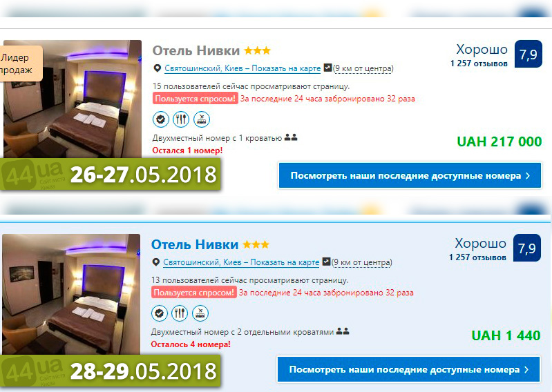Click the 7,9 rating badge in first listing
Viewport: 552px width, 392px height.
click(x=528, y=54)
